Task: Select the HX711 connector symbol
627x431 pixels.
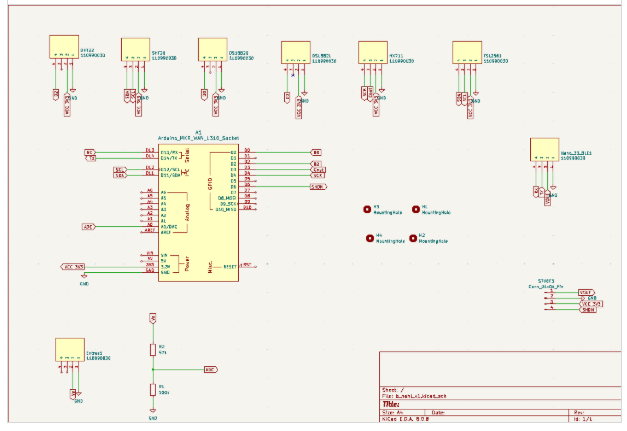Action: tap(374, 52)
